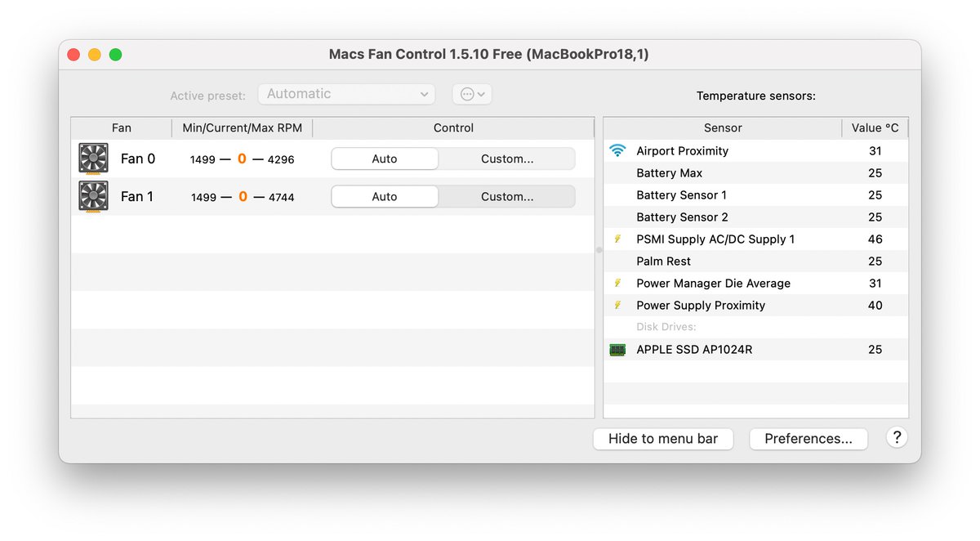Image resolution: width=980 pixels, height=541 pixels.
Task: Select the Palm Rest sensor row
Action: pyautogui.click(x=755, y=261)
